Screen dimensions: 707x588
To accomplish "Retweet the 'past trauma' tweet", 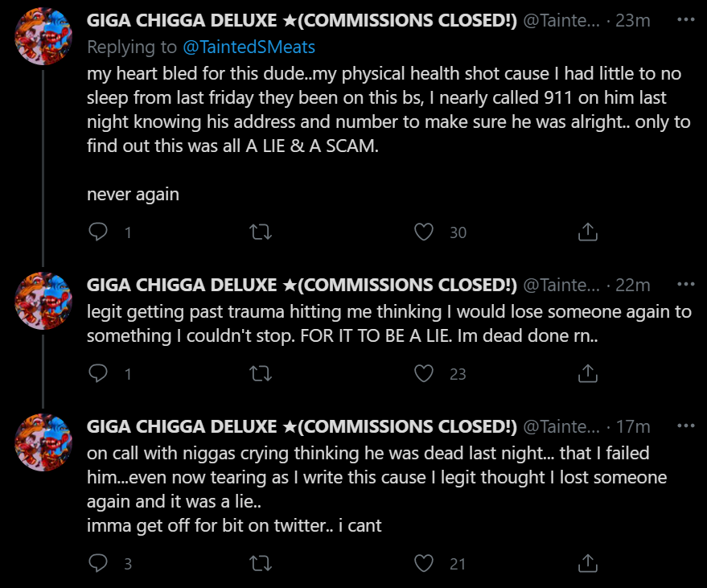I will 261,373.
